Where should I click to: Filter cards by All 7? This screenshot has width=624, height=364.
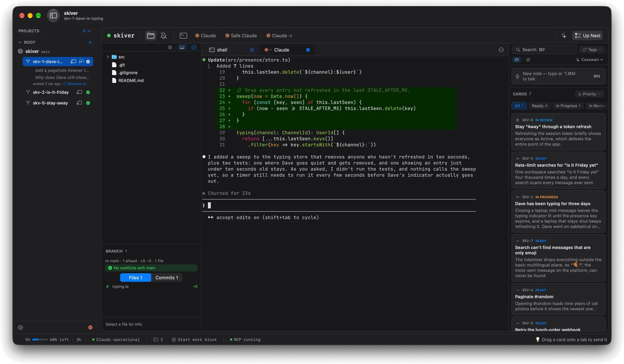(519, 106)
